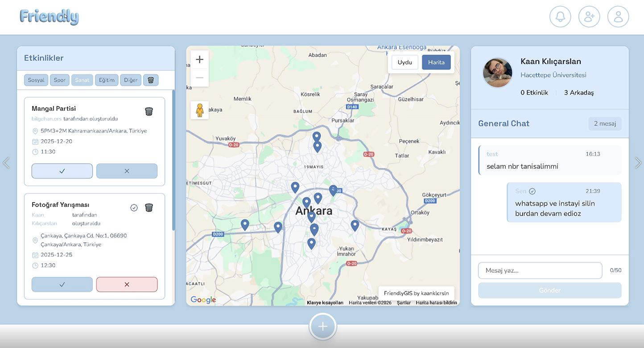Decline the Mangal Partisi event
Image resolution: width=644 pixels, height=348 pixels.
[127, 171]
